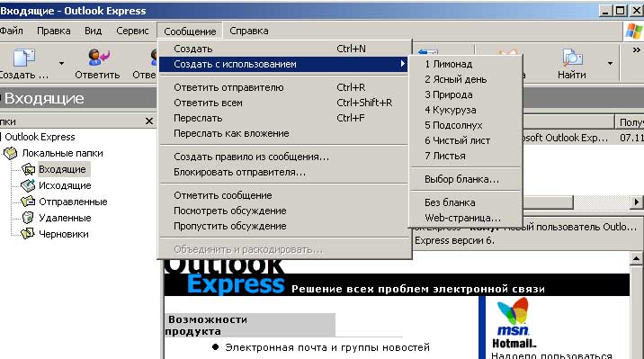644x359 pixels.
Task: Choose Переслать menu item
Action: pos(283,118)
